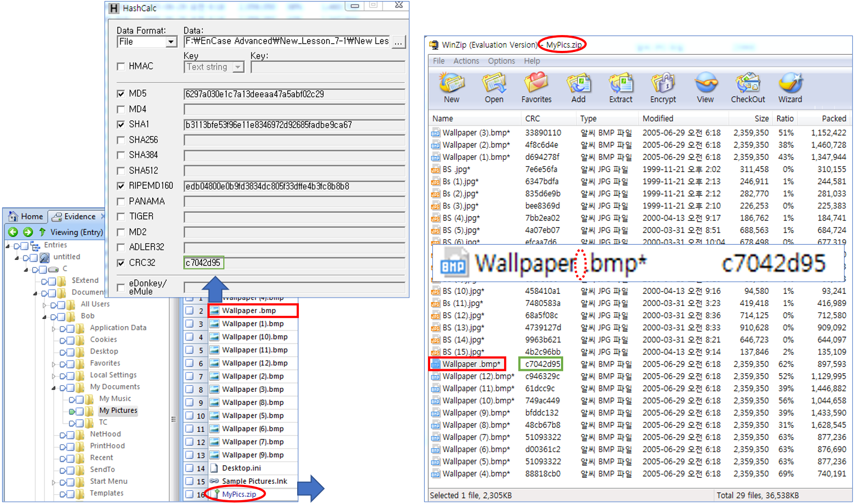Sort WinZip list by Ratio column
This screenshot has width=856, height=504.
tap(784, 118)
